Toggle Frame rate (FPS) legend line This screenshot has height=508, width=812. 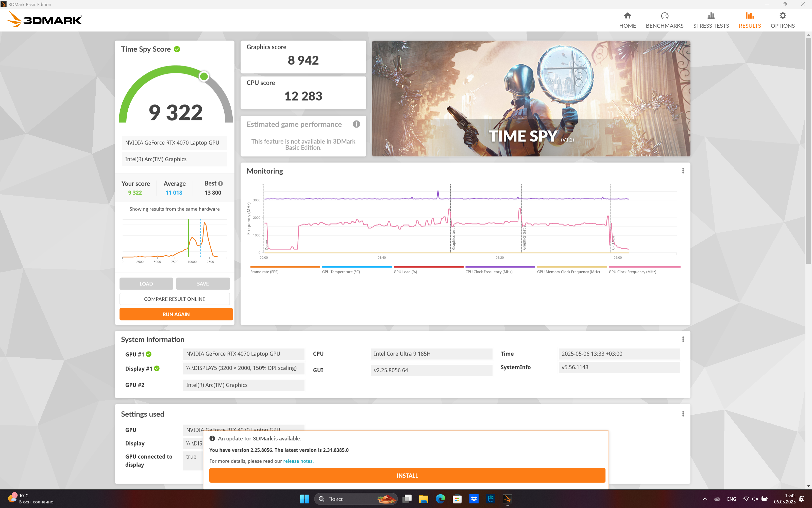(x=285, y=269)
